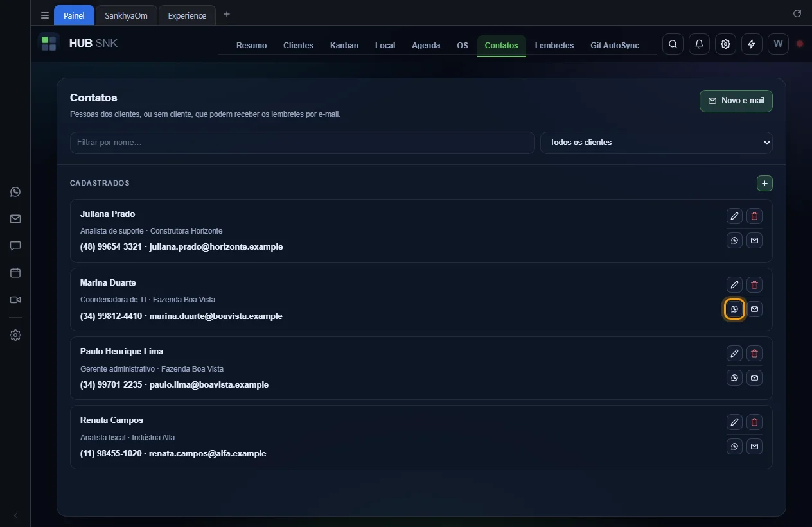Go to the Resumo section
The image size is (812, 527).
point(251,46)
